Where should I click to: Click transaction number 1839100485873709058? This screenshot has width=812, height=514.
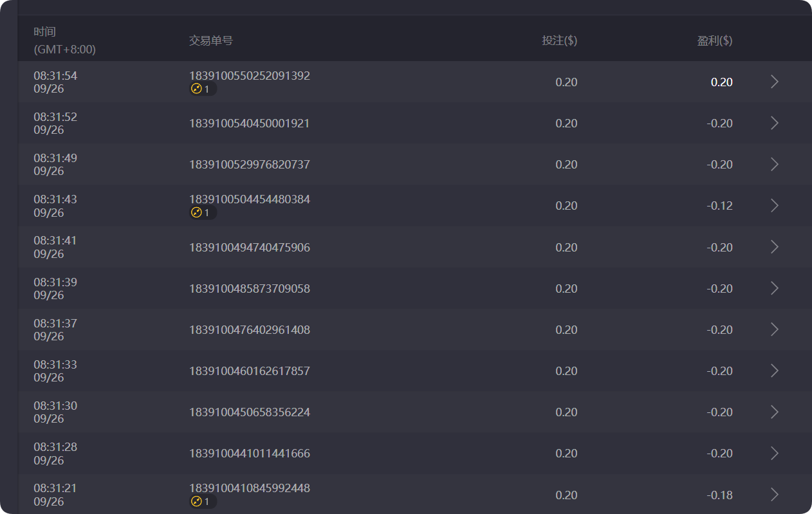250,288
